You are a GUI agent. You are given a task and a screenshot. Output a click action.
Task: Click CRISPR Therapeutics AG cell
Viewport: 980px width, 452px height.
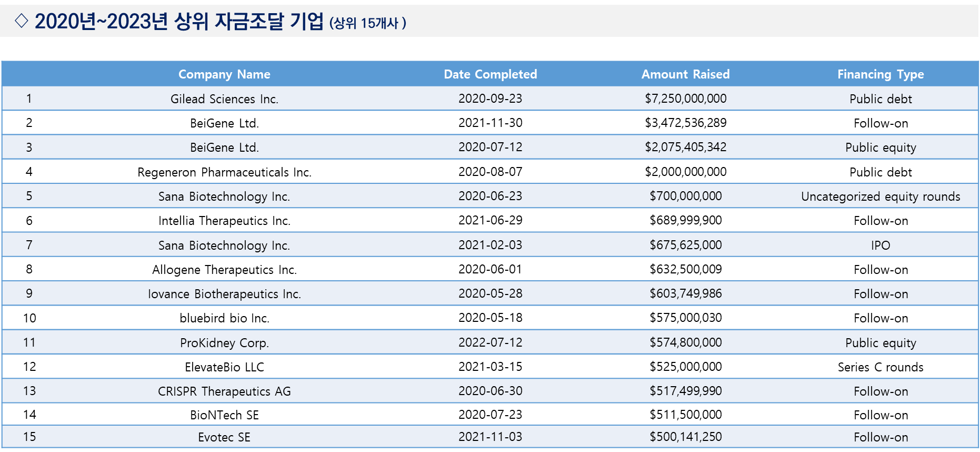pos(224,391)
